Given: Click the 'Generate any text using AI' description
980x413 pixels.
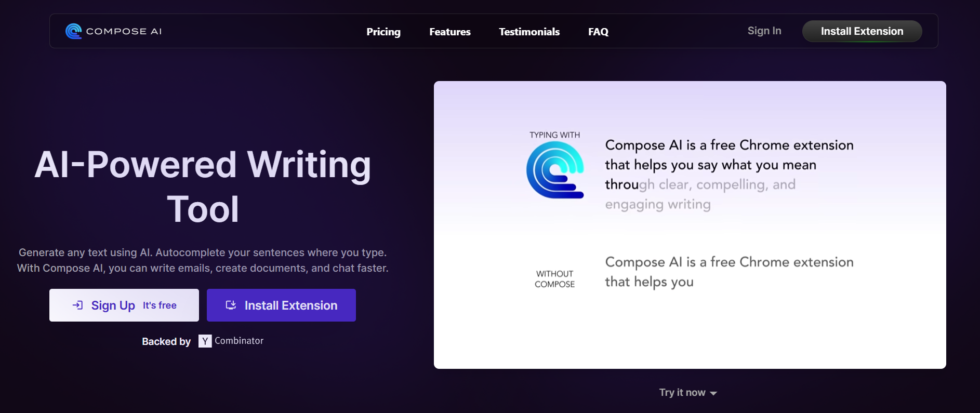Looking at the screenshot, I should click(x=203, y=260).
